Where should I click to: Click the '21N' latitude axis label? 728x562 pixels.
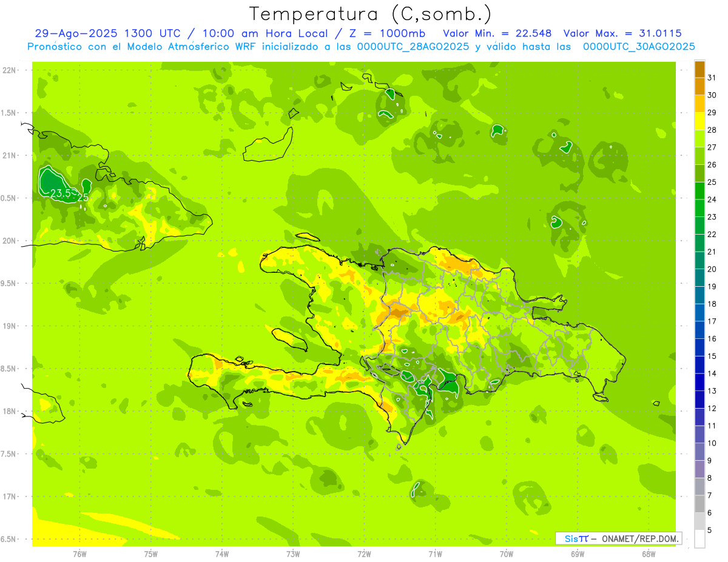(x=10, y=156)
